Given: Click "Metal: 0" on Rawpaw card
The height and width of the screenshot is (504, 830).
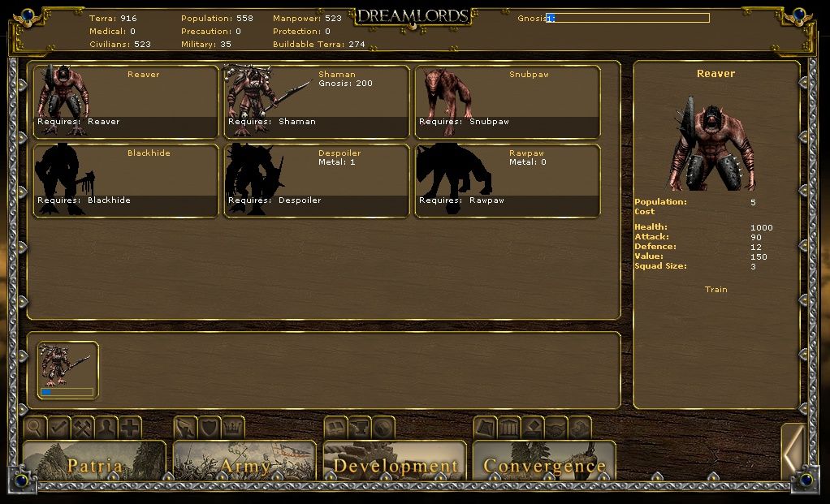Looking at the screenshot, I should click(528, 162).
